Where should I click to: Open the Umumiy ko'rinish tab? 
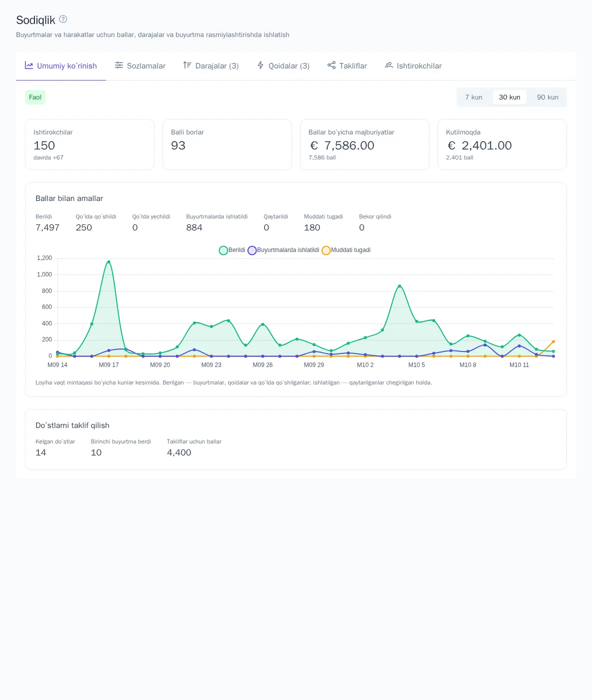point(61,66)
